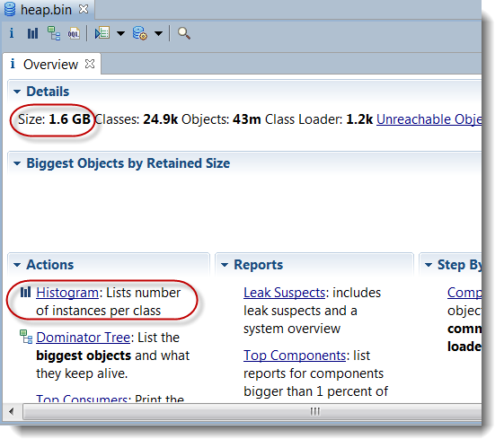The width and height of the screenshot is (504, 448).
Task: Open the Overview info toolbar icon
Action: [12, 32]
